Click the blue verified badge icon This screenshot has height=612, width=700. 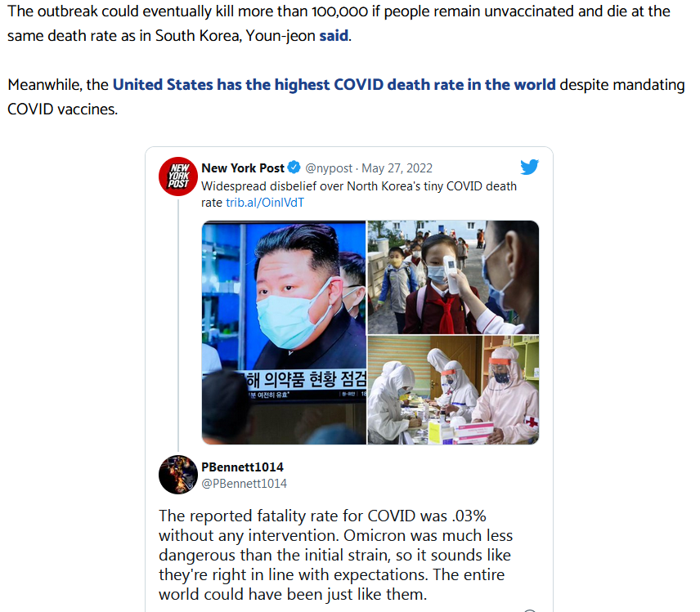click(x=294, y=168)
